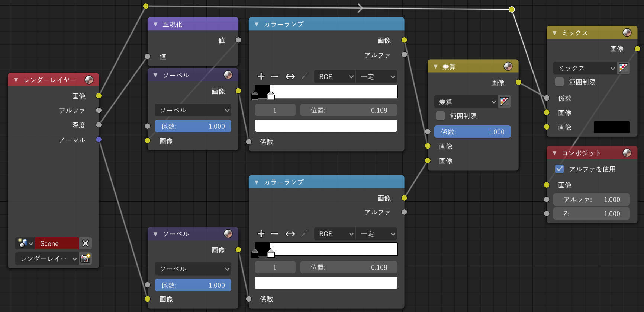Remove color stop in upper カラーランプ
The width and height of the screenshot is (644, 312).
275,77
